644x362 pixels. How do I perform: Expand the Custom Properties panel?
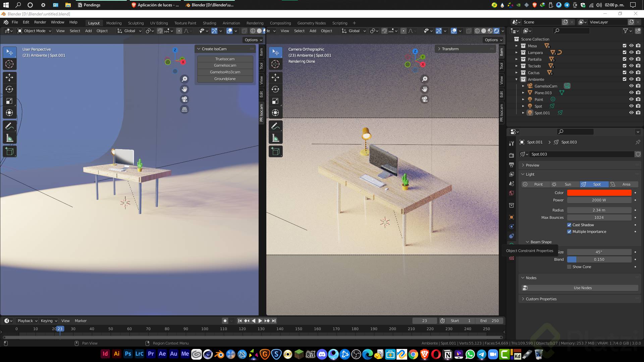[x=541, y=299]
